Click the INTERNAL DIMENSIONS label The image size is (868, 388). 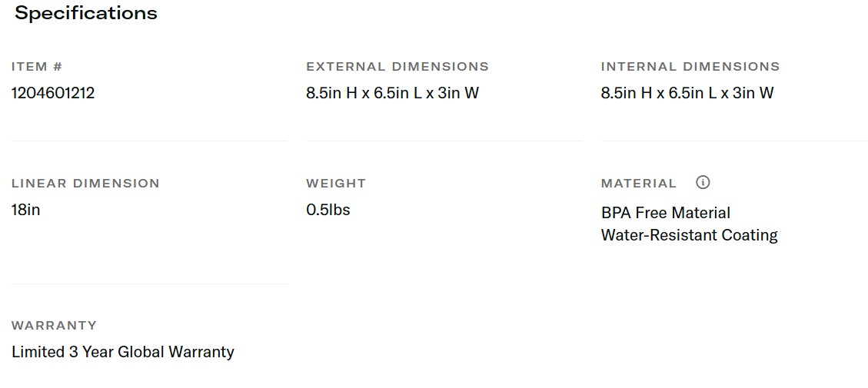point(690,67)
